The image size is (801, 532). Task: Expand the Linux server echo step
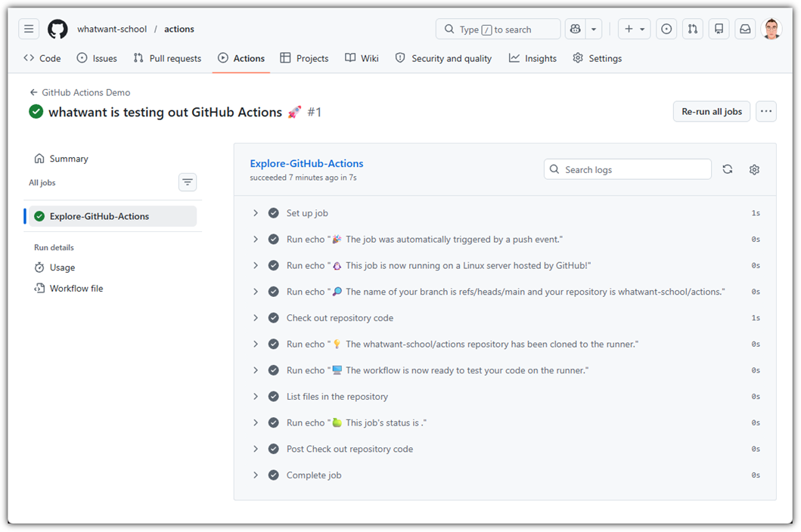click(256, 265)
